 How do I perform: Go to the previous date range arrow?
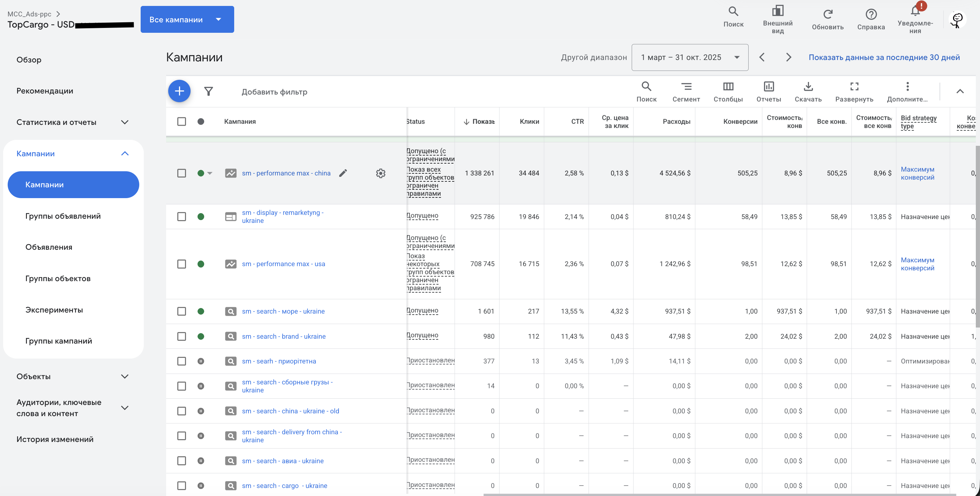[762, 57]
